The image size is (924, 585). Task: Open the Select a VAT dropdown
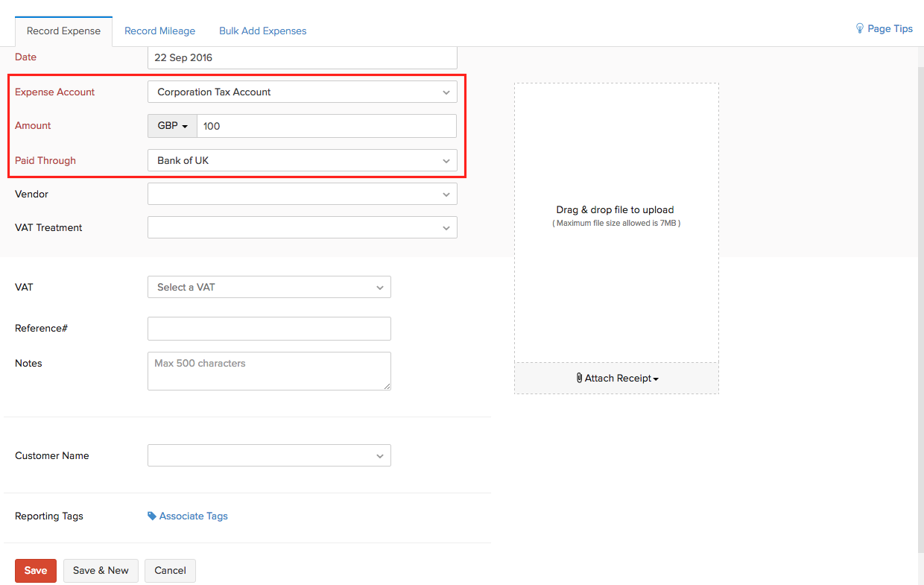point(269,287)
